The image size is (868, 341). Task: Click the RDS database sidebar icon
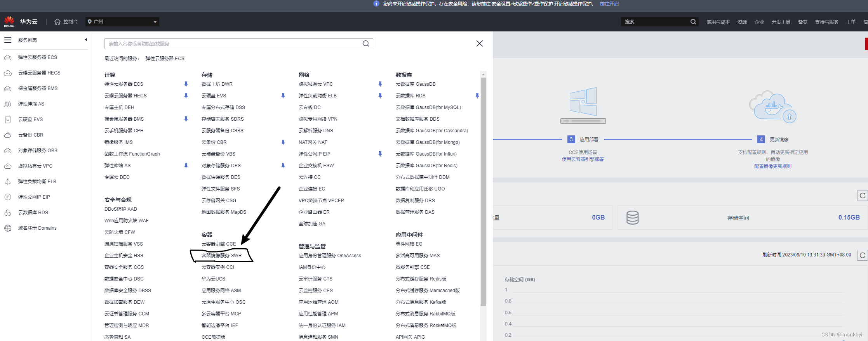pyautogui.click(x=8, y=213)
